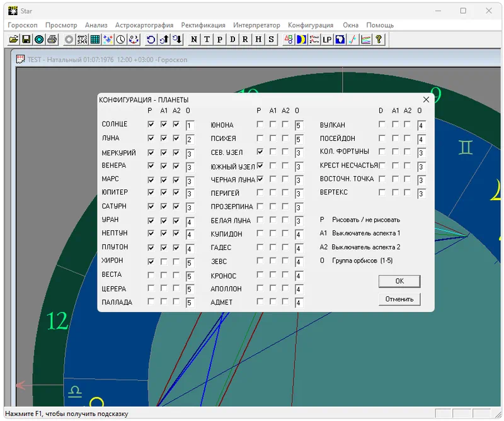
Task: Select the P toolbar button
Action: click(x=219, y=40)
